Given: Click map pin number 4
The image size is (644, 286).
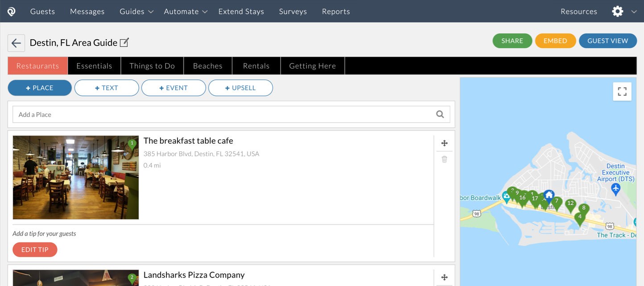Looking at the screenshot, I should pyautogui.click(x=580, y=218).
